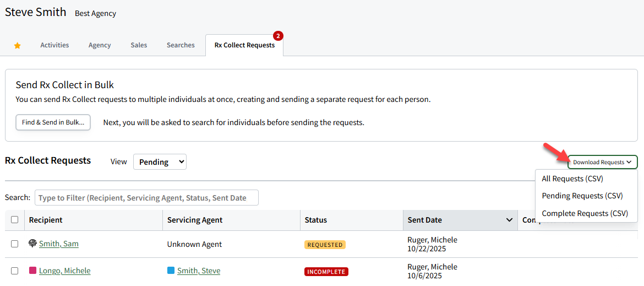Click the Unknown Agent cell text
644x286 pixels.
pyautogui.click(x=194, y=244)
